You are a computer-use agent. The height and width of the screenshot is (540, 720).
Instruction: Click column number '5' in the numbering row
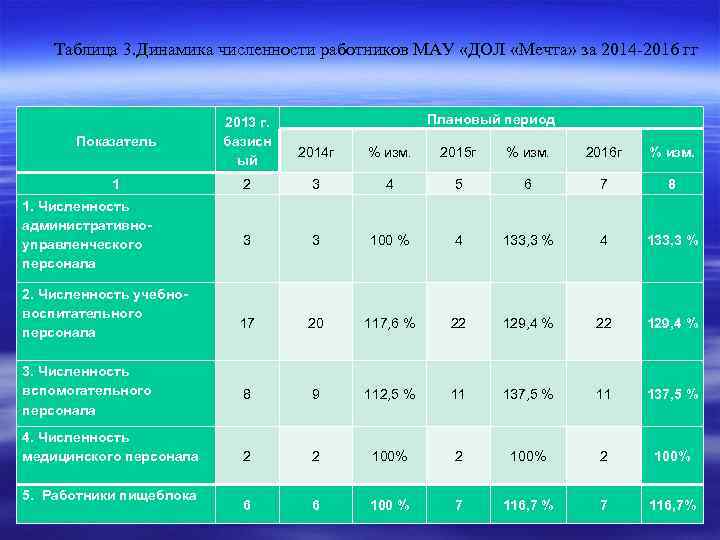[x=458, y=184]
